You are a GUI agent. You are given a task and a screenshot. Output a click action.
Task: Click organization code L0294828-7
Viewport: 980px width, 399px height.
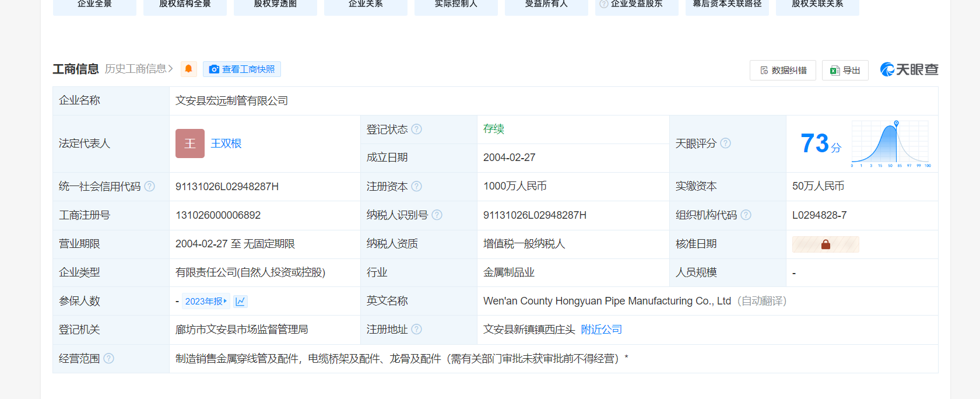(819, 215)
